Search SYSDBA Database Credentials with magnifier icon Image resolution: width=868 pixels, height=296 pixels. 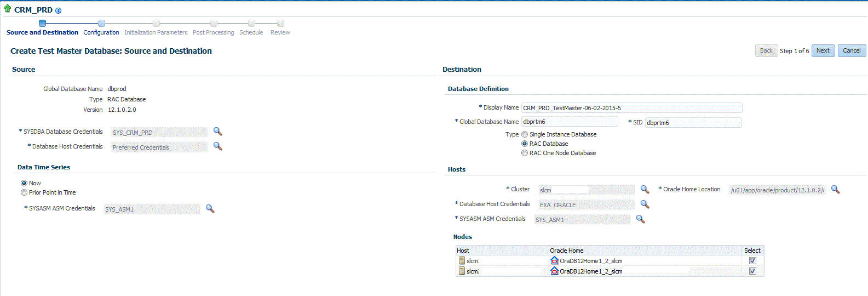pos(217,132)
